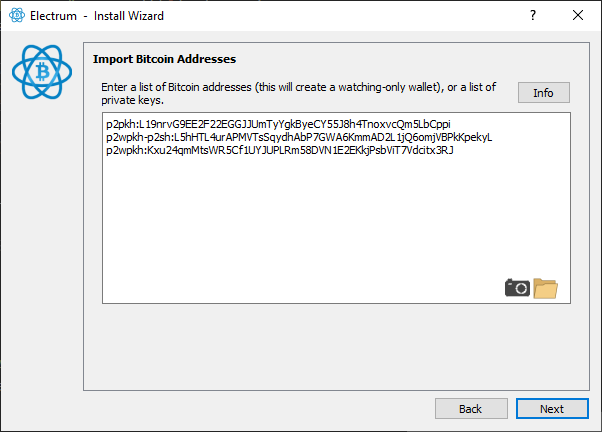Viewport: 602px width, 432px height.
Task: Go to the next wizard step
Action: [x=552, y=409]
